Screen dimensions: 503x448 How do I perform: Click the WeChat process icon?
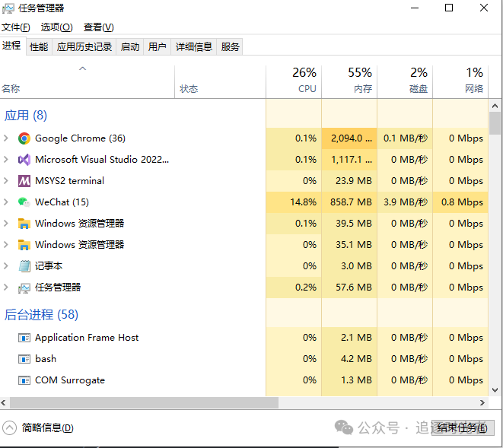pos(24,202)
